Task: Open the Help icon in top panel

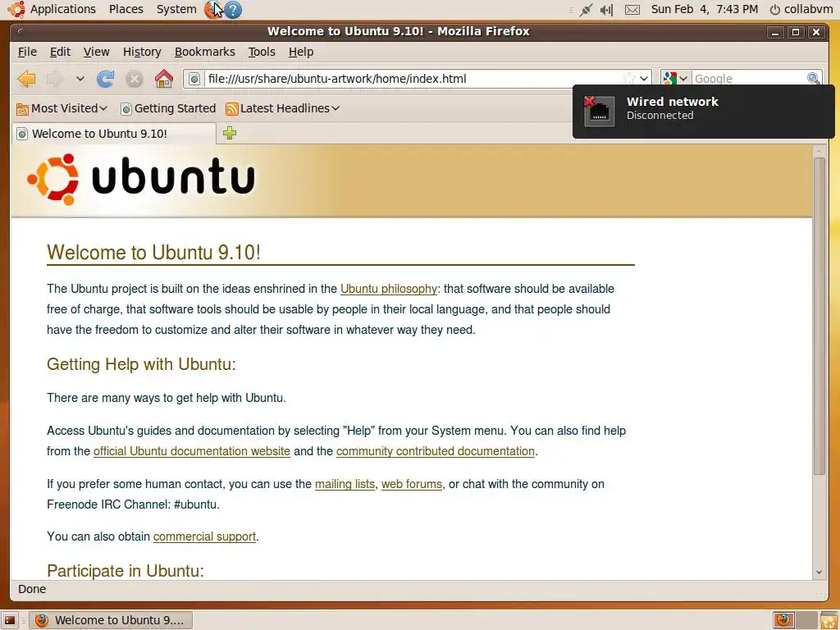Action: click(233, 9)
